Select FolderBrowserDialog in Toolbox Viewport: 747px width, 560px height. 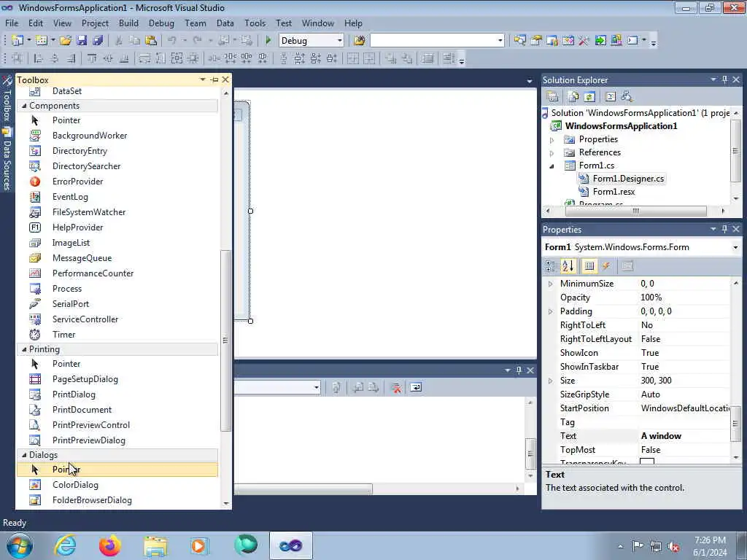click(x=92, y=500)
